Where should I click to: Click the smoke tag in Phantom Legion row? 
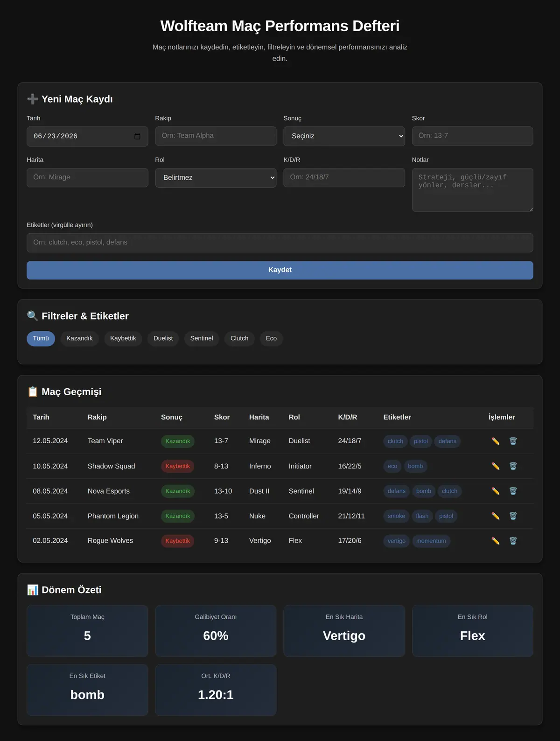coord(396,516)
